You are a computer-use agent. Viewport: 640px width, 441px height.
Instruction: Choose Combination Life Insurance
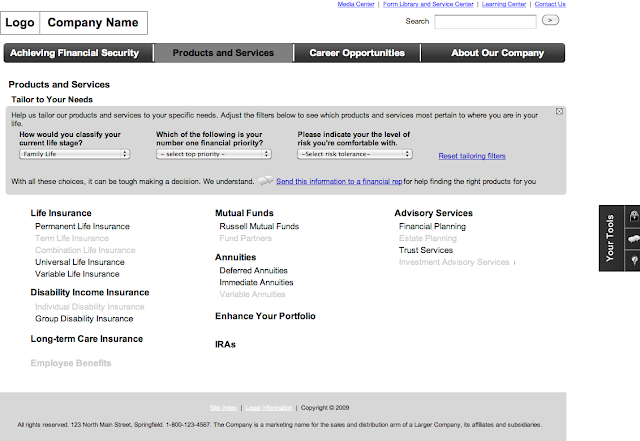click(x=85, y=250)
